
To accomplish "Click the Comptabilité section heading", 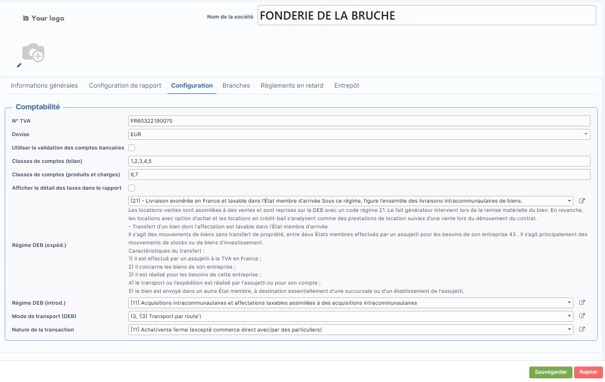I will click(38, 107).
